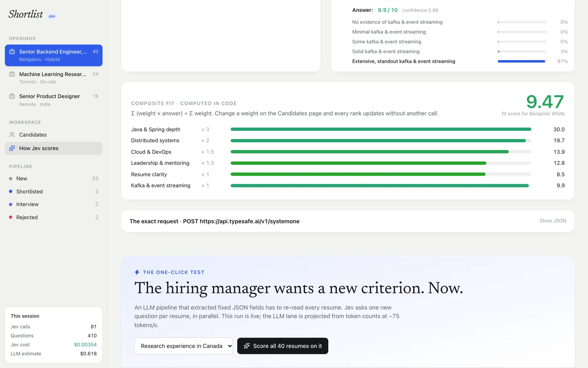Click the 9.47 composite fit score
The image size is (588, 368).
(545, 101)
